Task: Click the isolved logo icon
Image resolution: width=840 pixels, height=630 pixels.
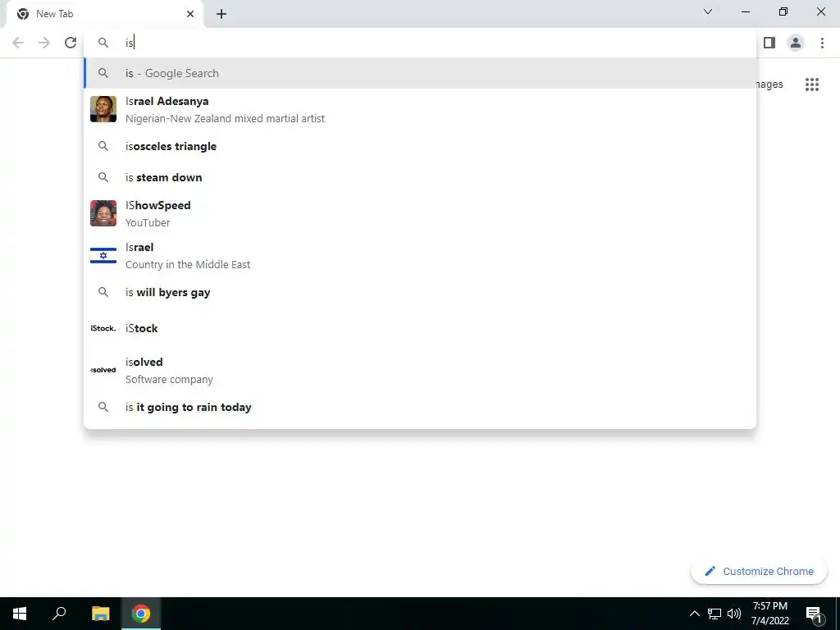Action: pyautogui.click(x=103, y=370)
